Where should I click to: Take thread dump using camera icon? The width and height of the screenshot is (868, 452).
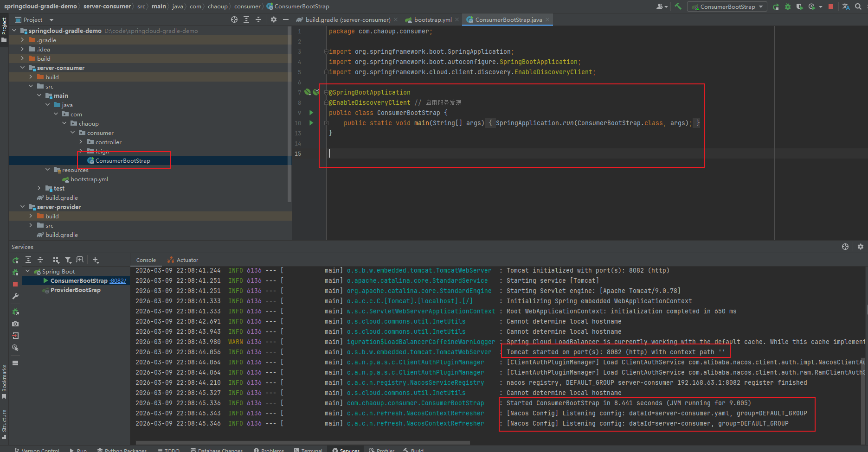15,324
